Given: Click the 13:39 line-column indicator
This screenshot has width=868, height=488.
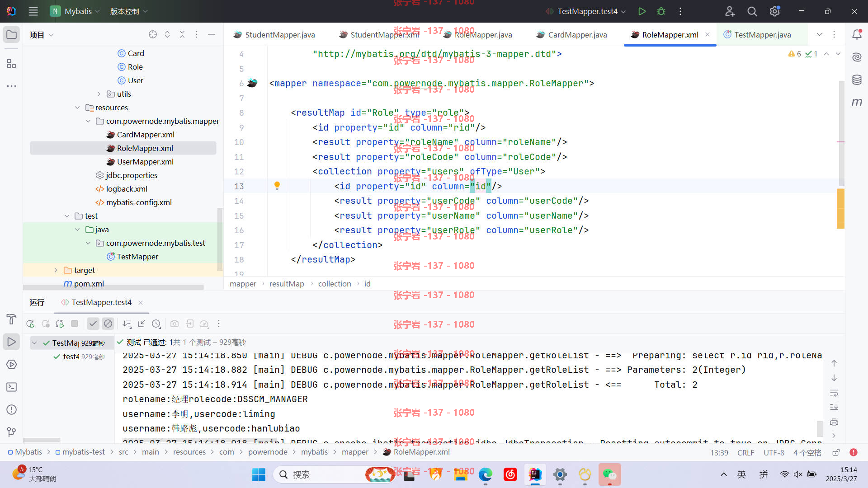Looking at the screenshot, I should (719, 452).
